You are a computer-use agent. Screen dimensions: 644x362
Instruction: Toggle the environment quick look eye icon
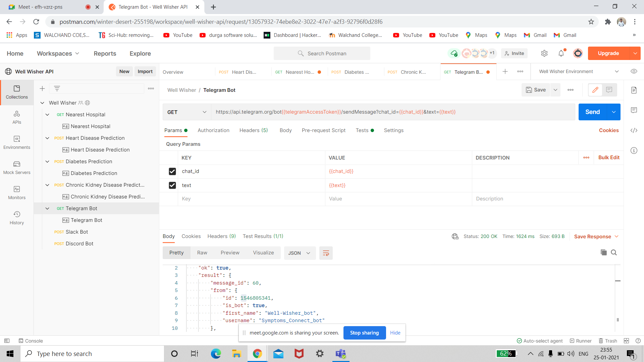(x=634, y=71)
